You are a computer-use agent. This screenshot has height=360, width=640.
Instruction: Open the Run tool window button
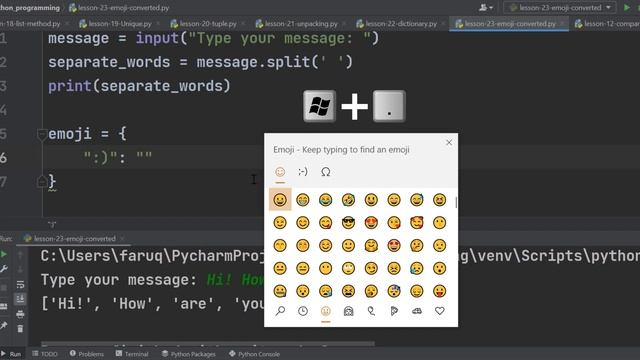coord(11,354)
